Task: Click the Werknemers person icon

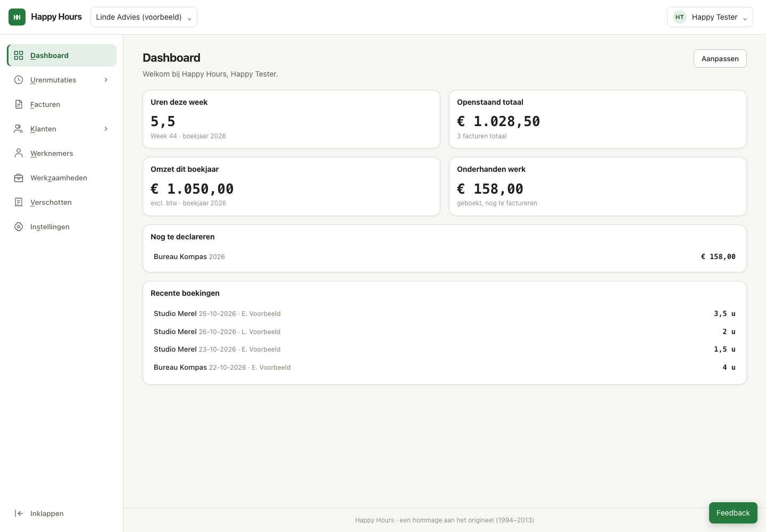Action: (x=19, y=153)
